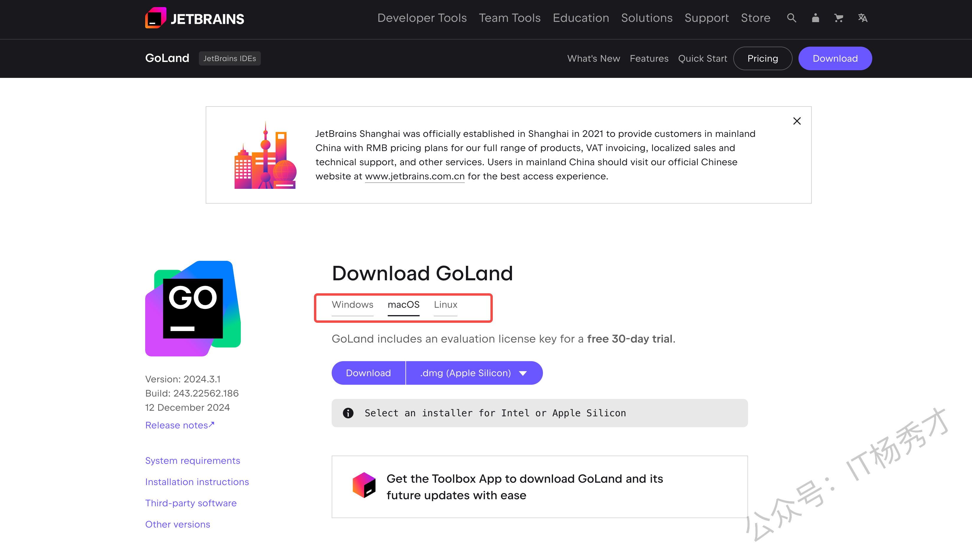Image resolution: width=972 pixels, height=560 pixels.
Task: Click the GoLand product logo
Action: click(x=193, y=308)
